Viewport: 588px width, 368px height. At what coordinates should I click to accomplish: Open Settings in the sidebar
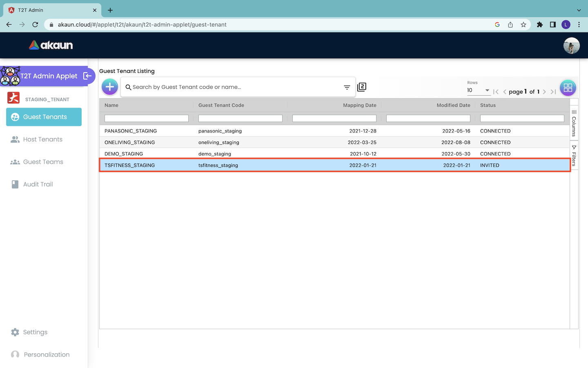click(x=35, y=332)
